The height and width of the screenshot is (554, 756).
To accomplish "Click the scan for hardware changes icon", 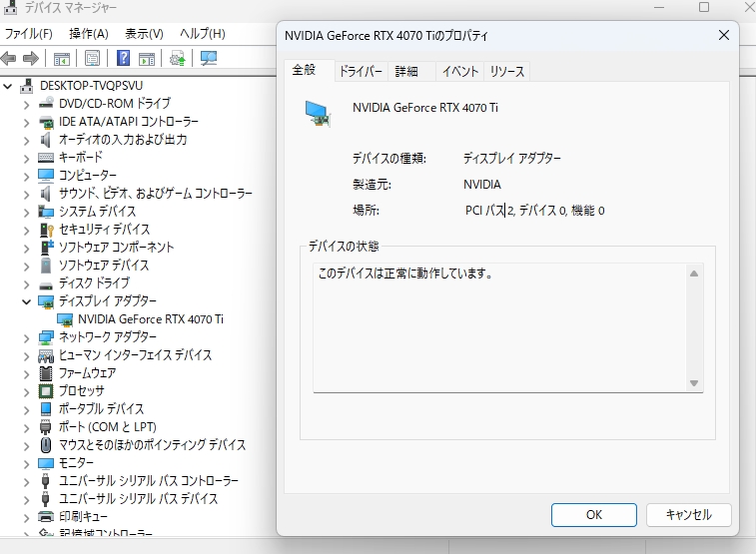I will [209, 59].
